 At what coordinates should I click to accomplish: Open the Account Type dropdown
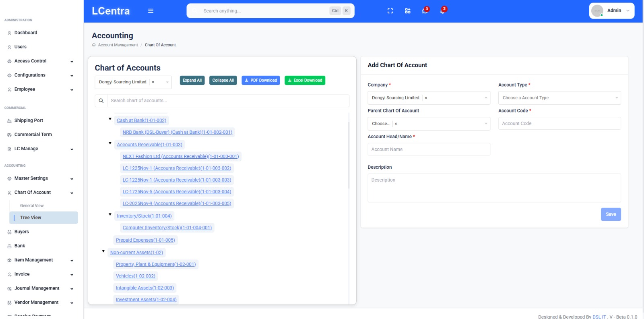559,98
